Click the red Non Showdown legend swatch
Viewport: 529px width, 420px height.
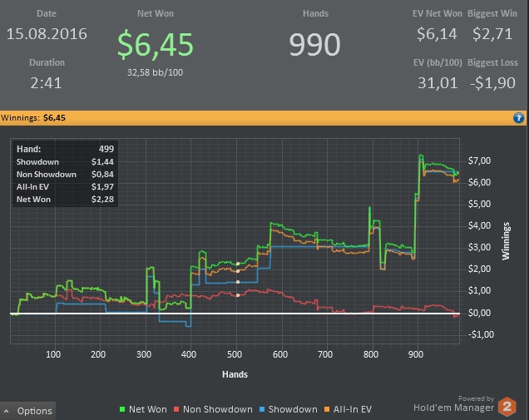coord(176,409)
